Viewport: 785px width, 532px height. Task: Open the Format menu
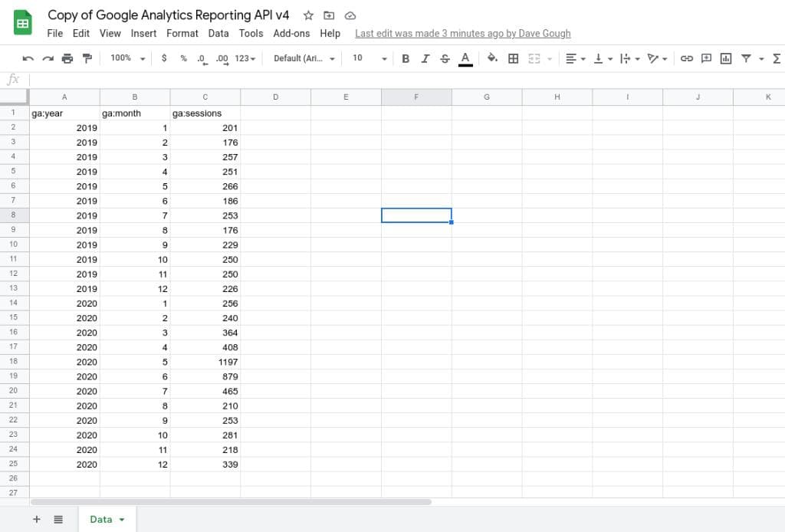pyautogui.click(x=182, y=33)
